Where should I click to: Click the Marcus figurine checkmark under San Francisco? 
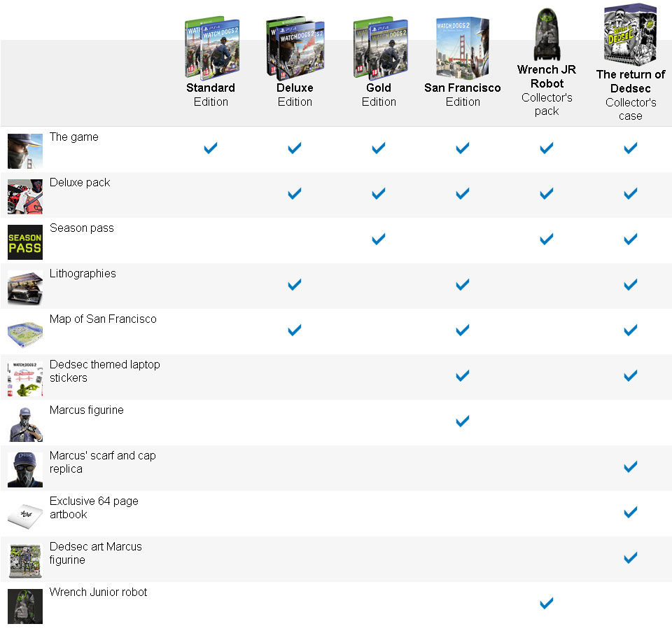pyautogui.click(x=463, y=421)
